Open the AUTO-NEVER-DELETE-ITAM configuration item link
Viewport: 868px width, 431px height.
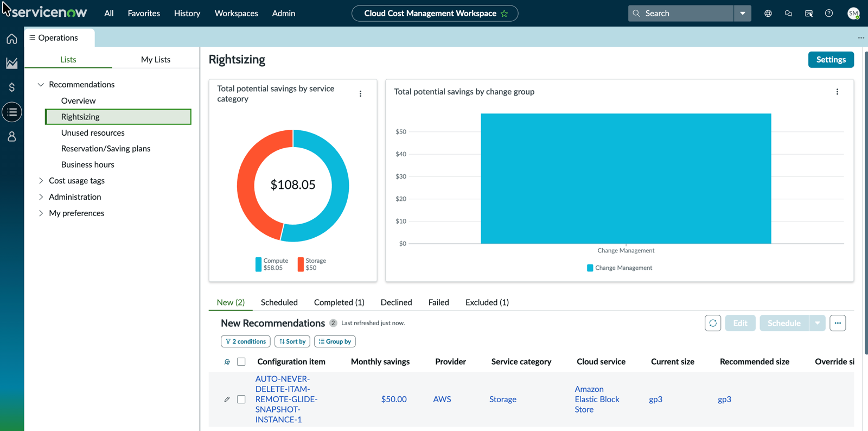pos(286,400)
